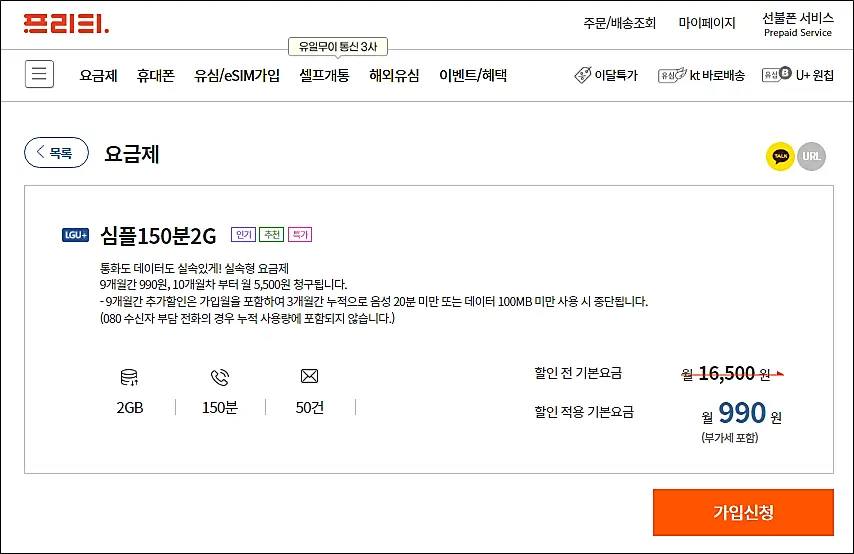The image size is (854, 554).
Task: Go to 주문/배송조회
Action: (x=619, y=23)
